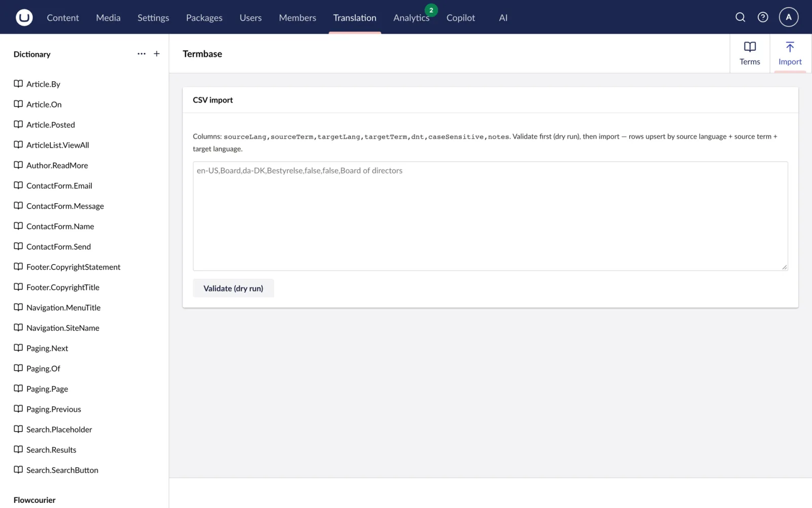
Task: Open the Content section
Action: (63, 17)
